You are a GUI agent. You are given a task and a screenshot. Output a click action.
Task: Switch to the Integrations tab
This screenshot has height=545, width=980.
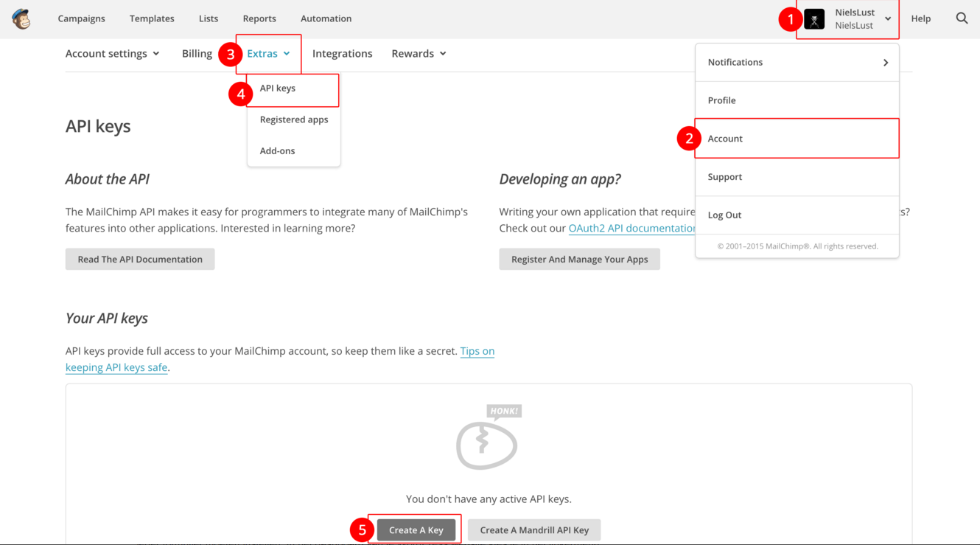point(342,53)
